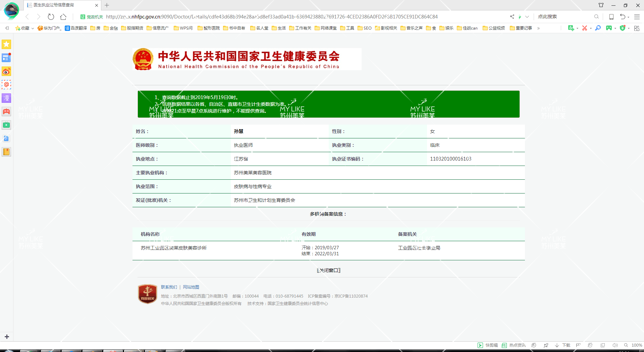
Task: Click the red scissors screenshot tool
Action: 585,28
